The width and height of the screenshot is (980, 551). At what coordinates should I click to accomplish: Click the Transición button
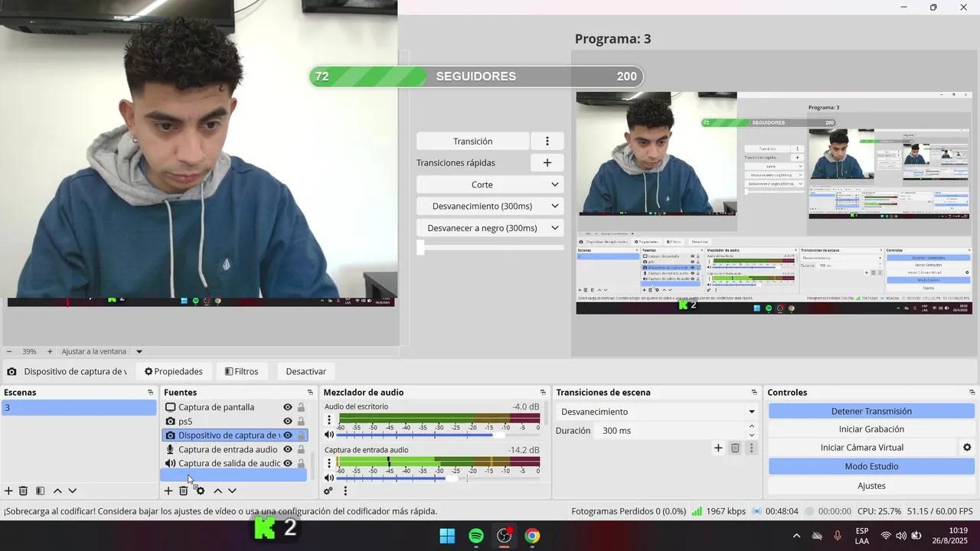(473, 141)
